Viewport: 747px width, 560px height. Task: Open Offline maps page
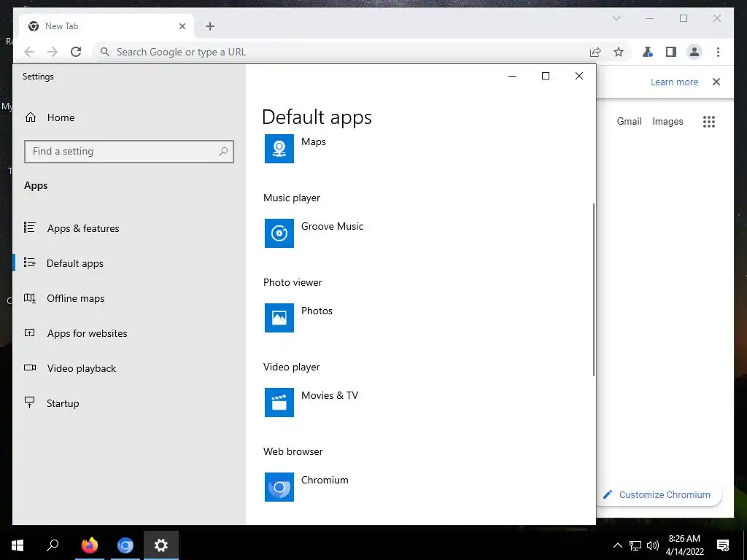(x=75, y=298)
